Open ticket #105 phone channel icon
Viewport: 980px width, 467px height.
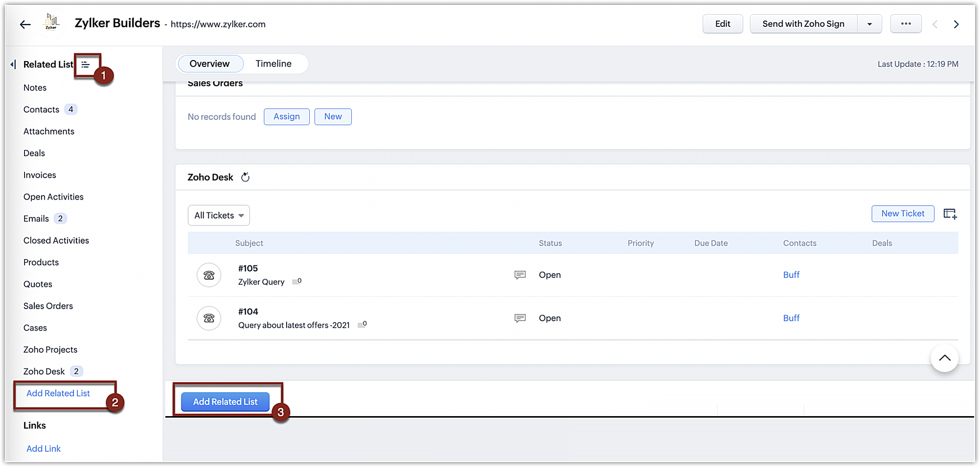pos(209,275)
